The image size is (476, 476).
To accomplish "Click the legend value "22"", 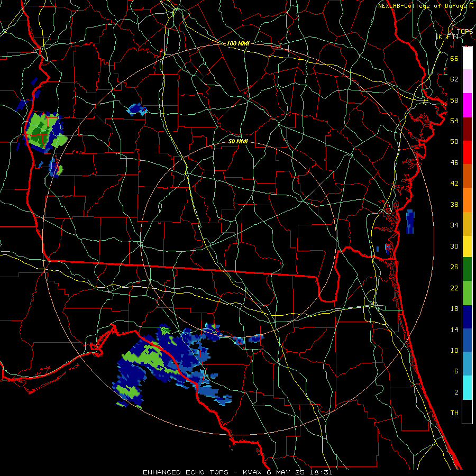I will (x=454, y=288).
